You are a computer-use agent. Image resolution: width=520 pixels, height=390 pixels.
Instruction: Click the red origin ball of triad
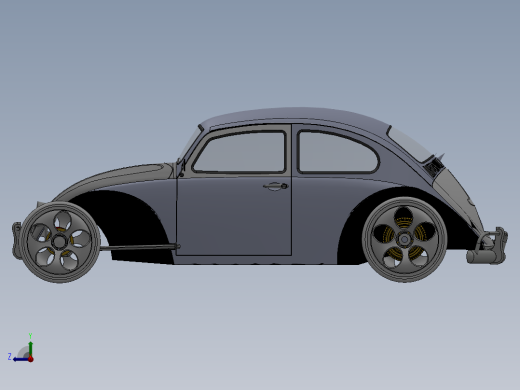click(31, 359)
